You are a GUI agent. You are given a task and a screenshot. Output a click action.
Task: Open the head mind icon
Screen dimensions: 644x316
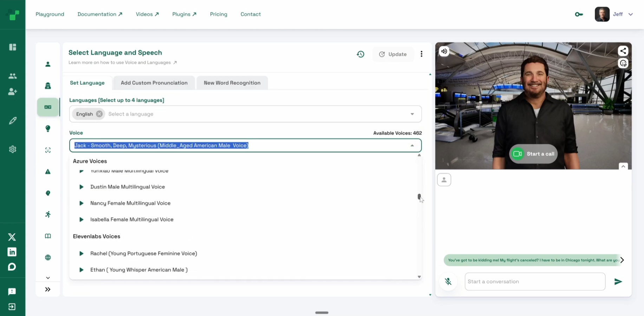point(48,193)
